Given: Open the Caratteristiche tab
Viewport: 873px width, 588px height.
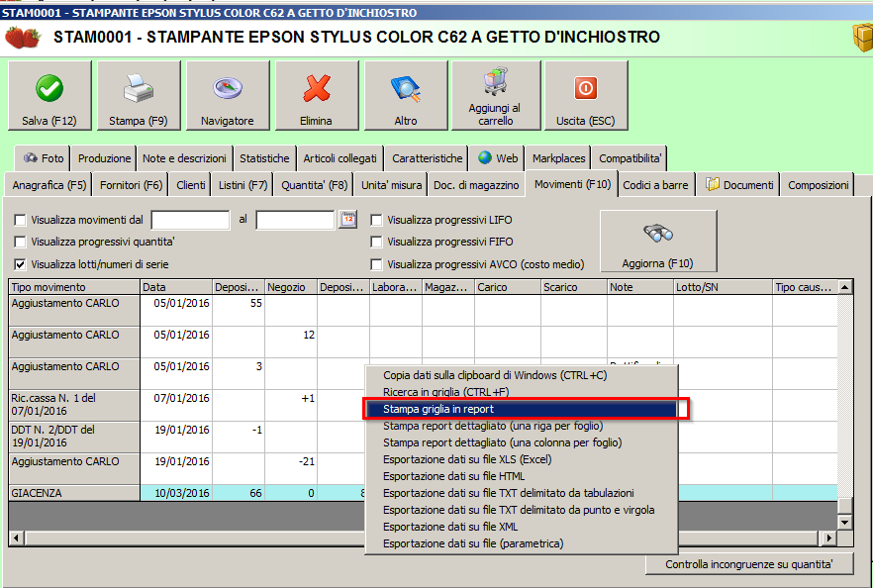Looking at the screenshot, I should coord(427,158).
